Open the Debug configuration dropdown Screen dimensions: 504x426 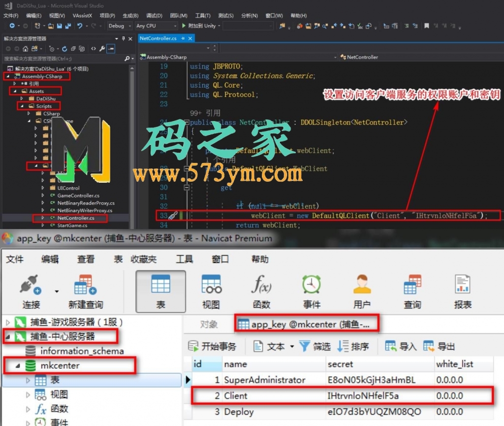coord(120,26)
